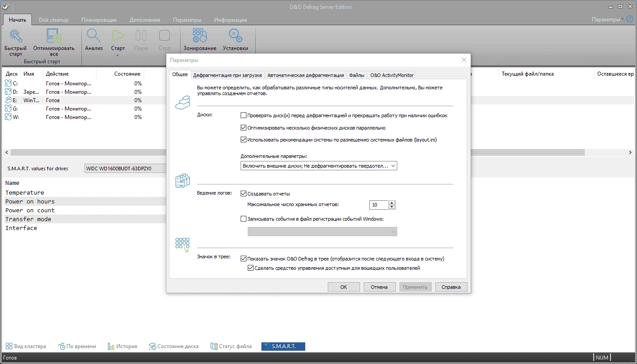637x364 pixels.
Task: Select the E: drive icon
Action: (x=8, y=100)
